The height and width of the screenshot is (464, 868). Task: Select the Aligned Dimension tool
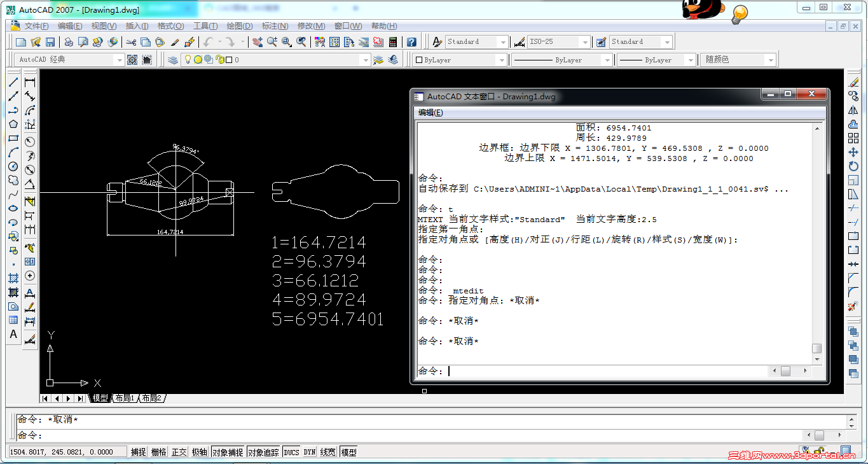point(30,96)
